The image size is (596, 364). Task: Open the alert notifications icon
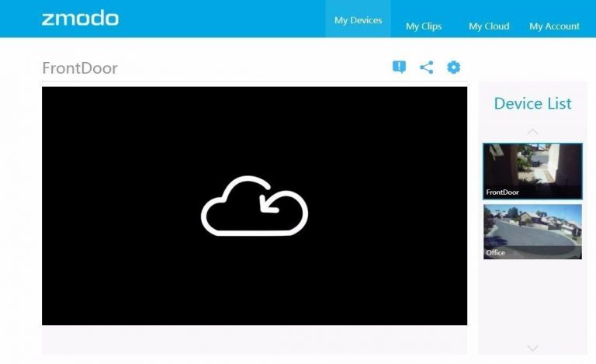tap(399, 68)
